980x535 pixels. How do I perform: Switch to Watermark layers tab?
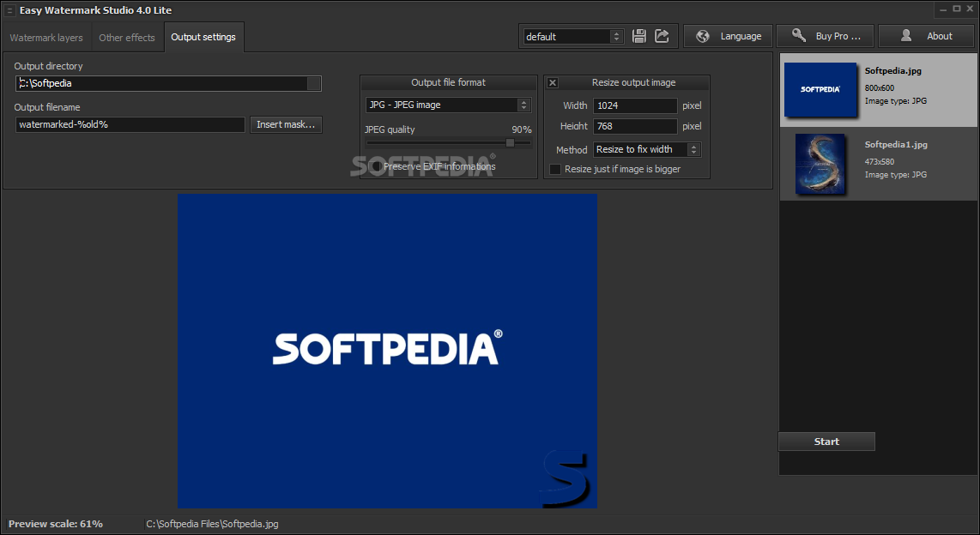coord(46,38)
